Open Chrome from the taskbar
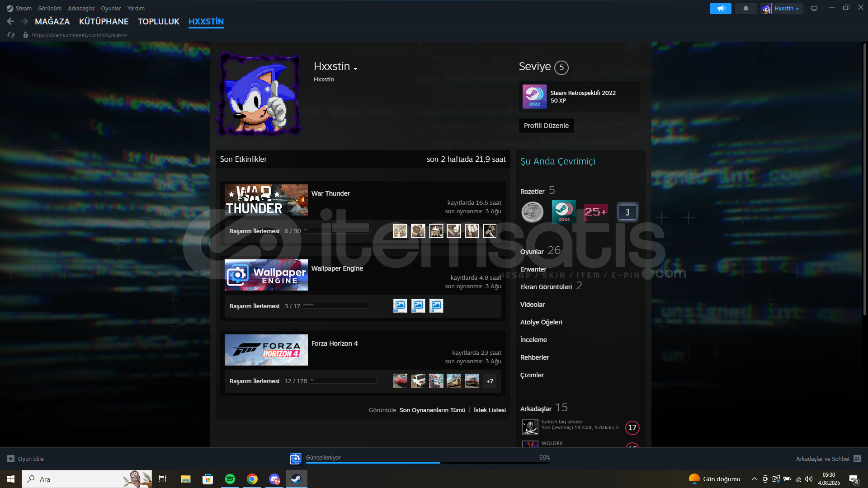868x488 pixels. [252, 479]
